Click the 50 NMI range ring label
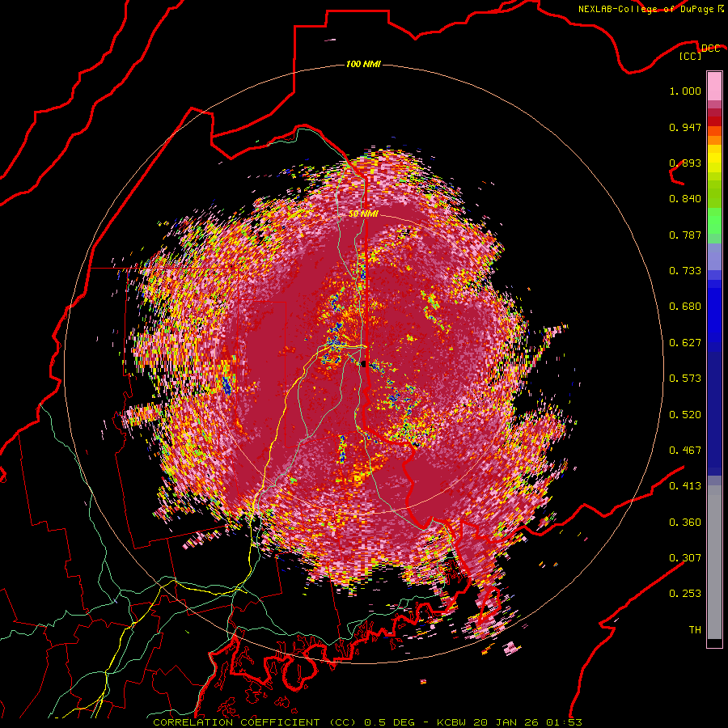Image resolution: width=728 pixels, height=728 pixels. [x=363, y=214]
